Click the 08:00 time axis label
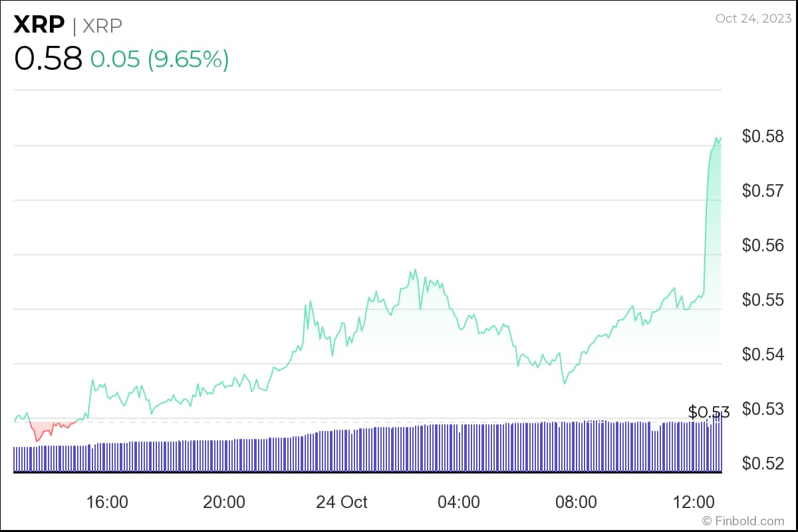798x532 pixels. coord(576,501)
